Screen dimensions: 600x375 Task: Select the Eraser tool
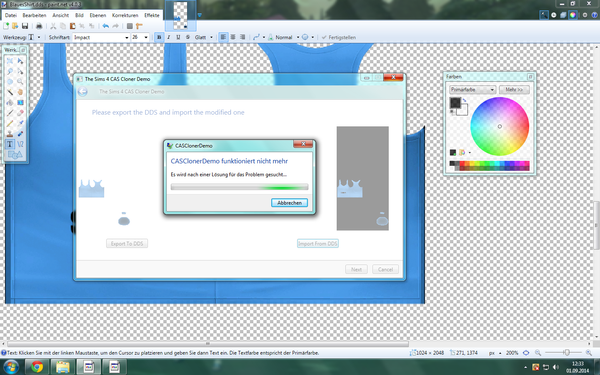pos(20,113)
